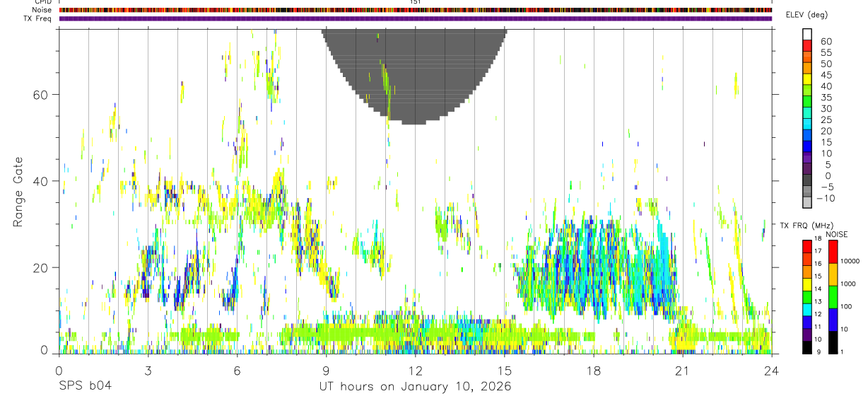Click the x-axis tick label '3'
This screenshot has height=401, width=868.
(x=148, y=371)
